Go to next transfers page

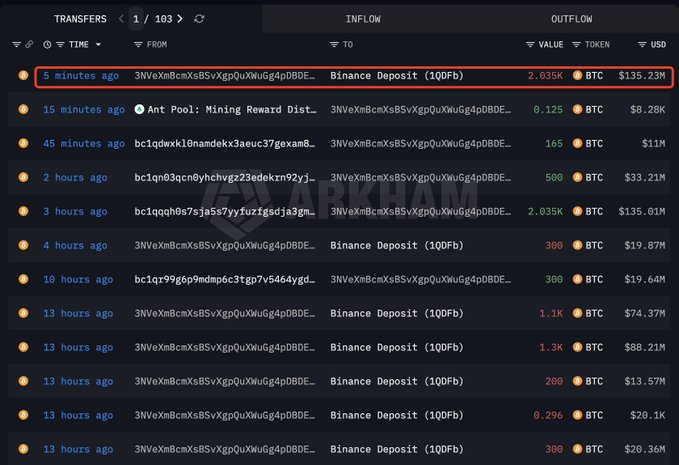point(180,19)
